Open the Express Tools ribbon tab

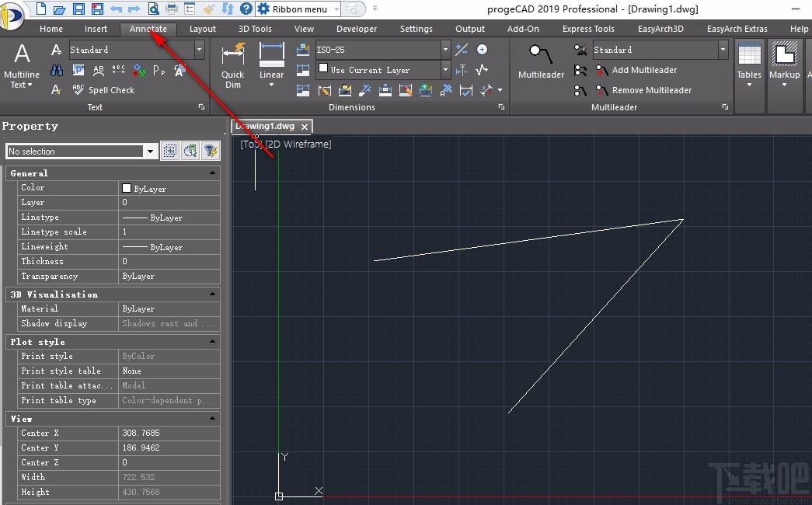[588, 29]
